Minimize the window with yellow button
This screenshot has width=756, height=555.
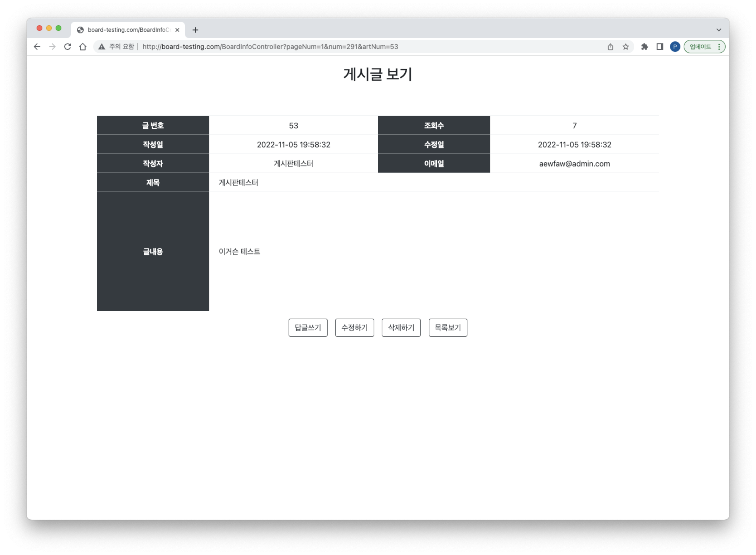click(x=49, y=28)
